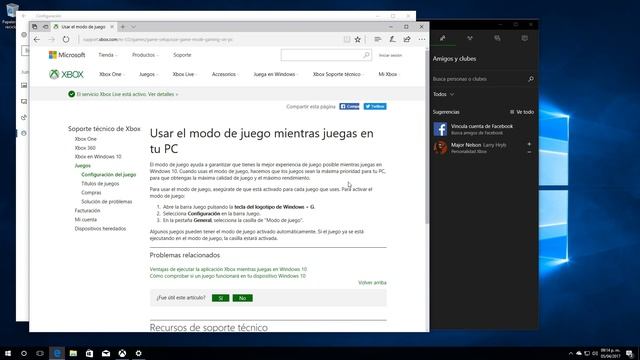Click the search magnifier in Microsoft search box
The height and width of the screenshot is (360, 640).
pyautogui.click(x=366, y=55)
